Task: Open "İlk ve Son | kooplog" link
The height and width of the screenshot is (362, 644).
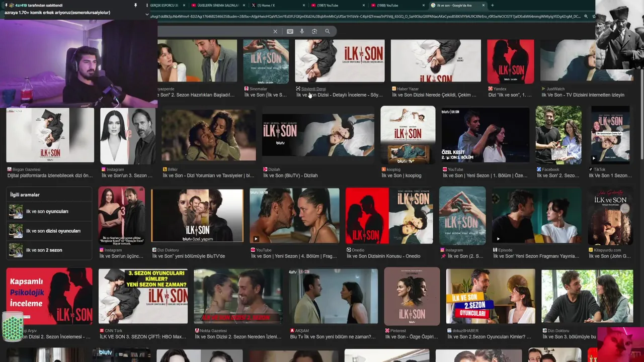Action: click(401, 175)
